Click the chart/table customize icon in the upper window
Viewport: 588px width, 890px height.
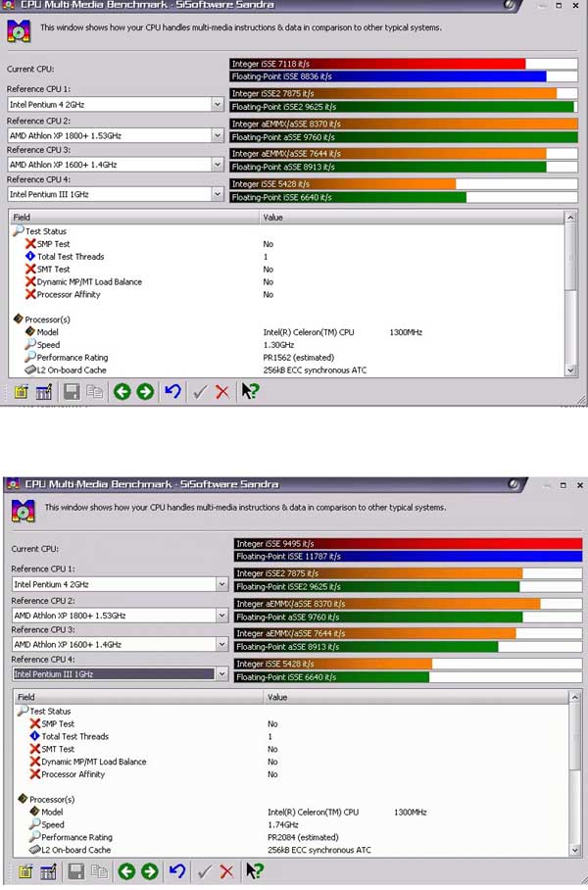[44, 392]
